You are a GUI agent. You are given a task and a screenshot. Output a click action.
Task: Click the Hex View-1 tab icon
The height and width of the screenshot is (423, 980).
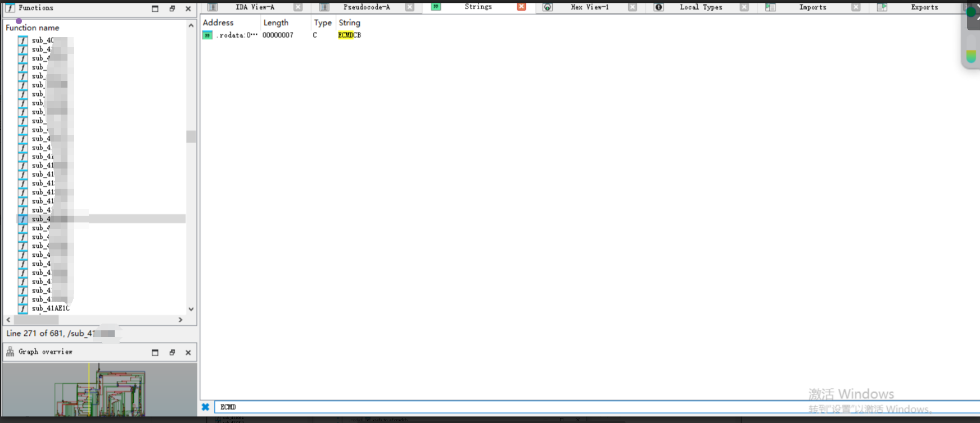coord(548,7)
